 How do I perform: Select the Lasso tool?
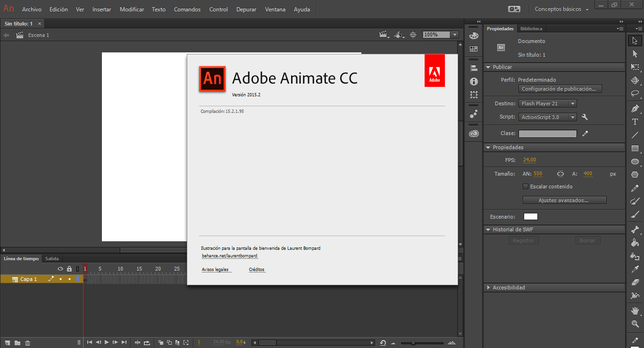(x=635, y=93)
